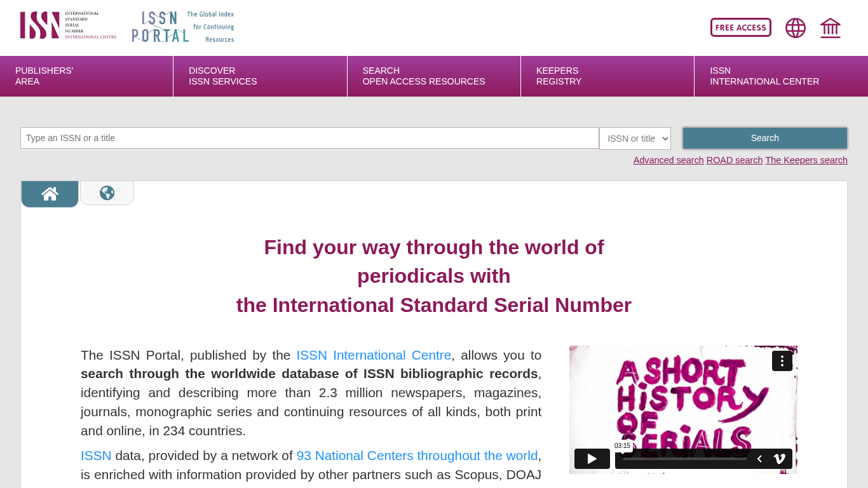Open the ISSN International Center menu
Viewport: 868px width, 488px height.
[x=781, y=76]
